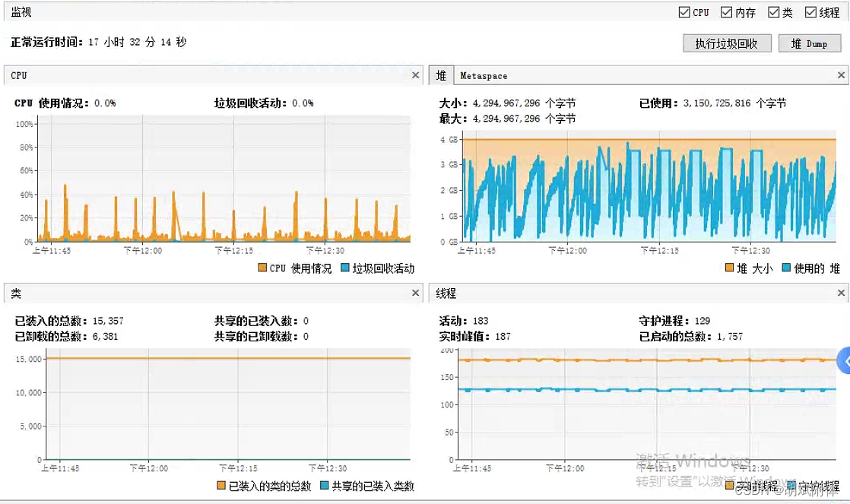Click 共享的已卸载数 0 value
Screen dimensions: 850x504
(306, 336)
